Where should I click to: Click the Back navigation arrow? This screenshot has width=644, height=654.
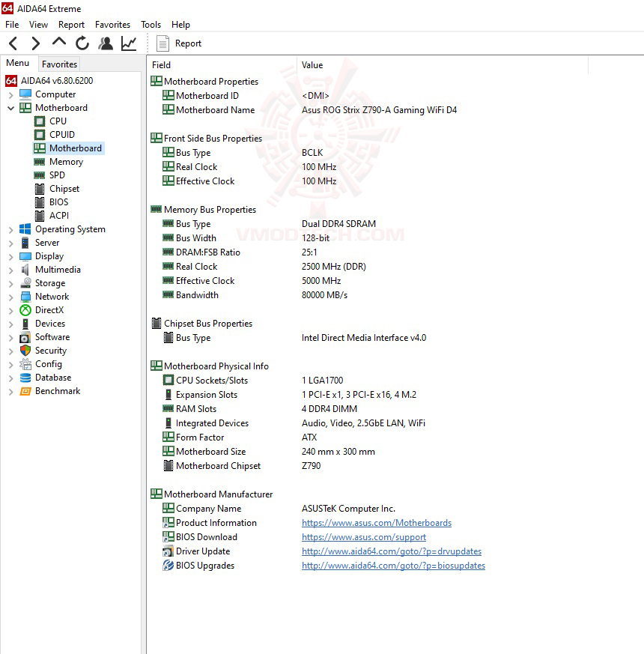pos(13,43)
